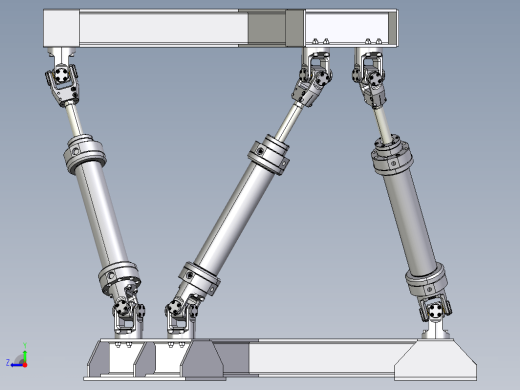Select the upper platform beam of the model
Viewport: 520px width, 390px height.
point(220,28)
